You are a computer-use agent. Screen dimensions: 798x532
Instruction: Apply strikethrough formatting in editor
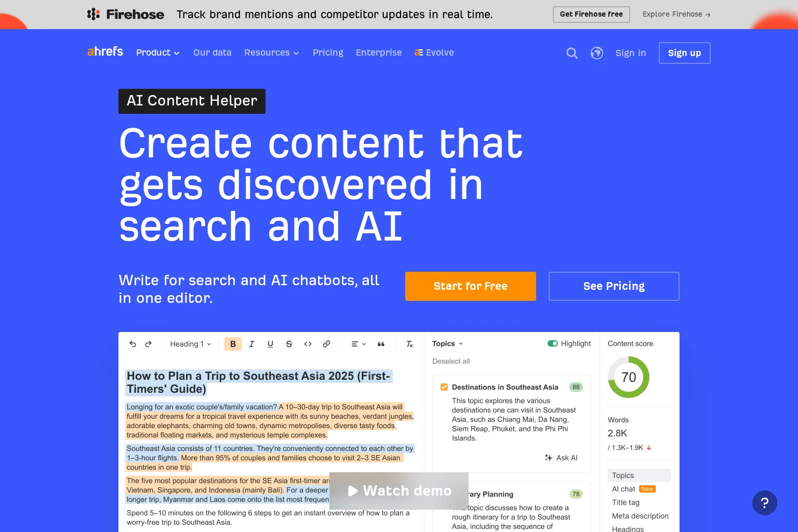[289, 344]
